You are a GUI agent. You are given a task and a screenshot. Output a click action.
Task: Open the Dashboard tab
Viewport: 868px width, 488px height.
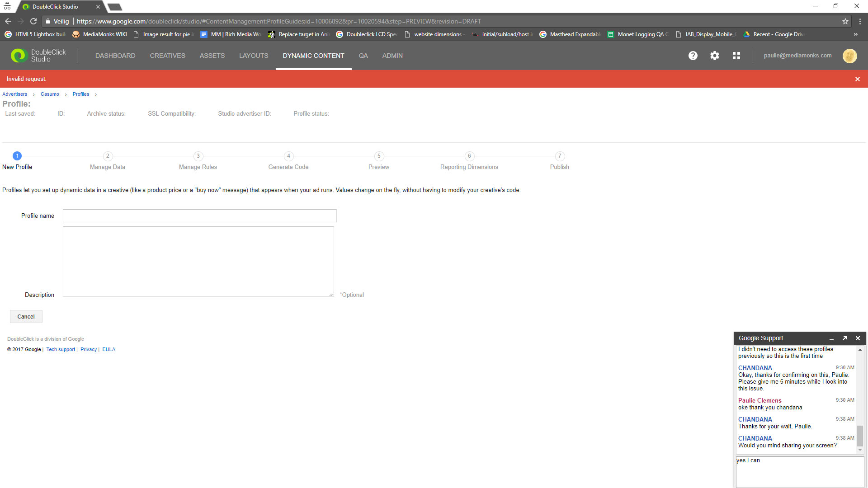tap(115, 56)
